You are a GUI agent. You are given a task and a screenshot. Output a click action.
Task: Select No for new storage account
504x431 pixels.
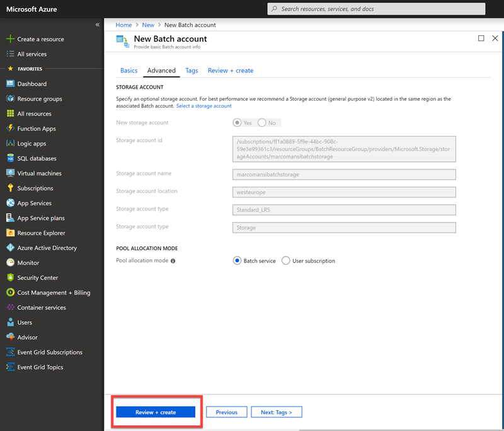pyautogui.click(x=262, y=123)
